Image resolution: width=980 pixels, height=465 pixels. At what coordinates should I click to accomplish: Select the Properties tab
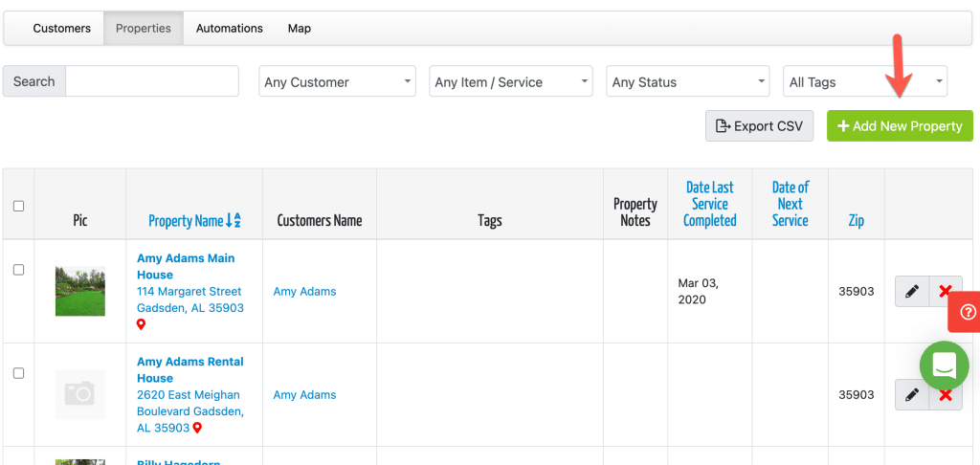(144, 28)
